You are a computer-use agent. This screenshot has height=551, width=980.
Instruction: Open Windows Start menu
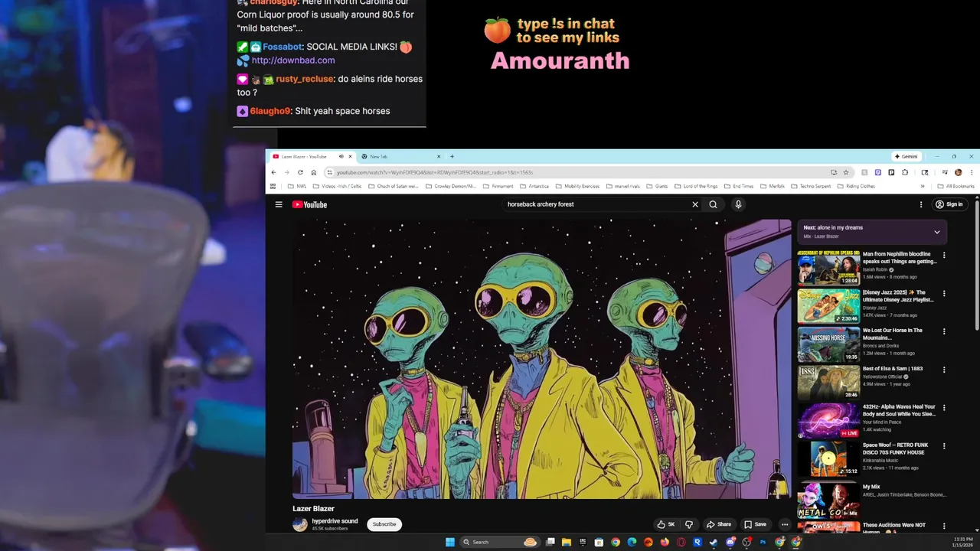449,543
